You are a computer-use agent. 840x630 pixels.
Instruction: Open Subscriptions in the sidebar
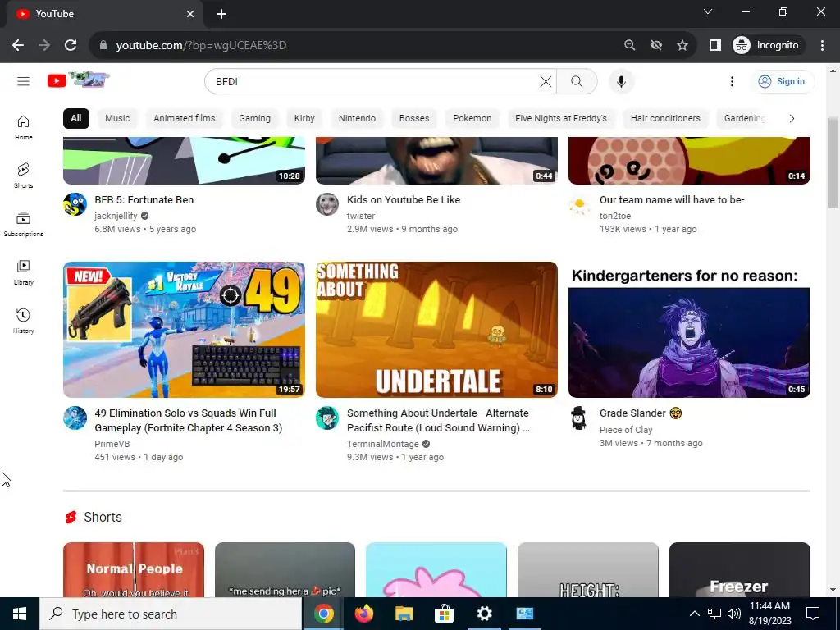point(23,224)
